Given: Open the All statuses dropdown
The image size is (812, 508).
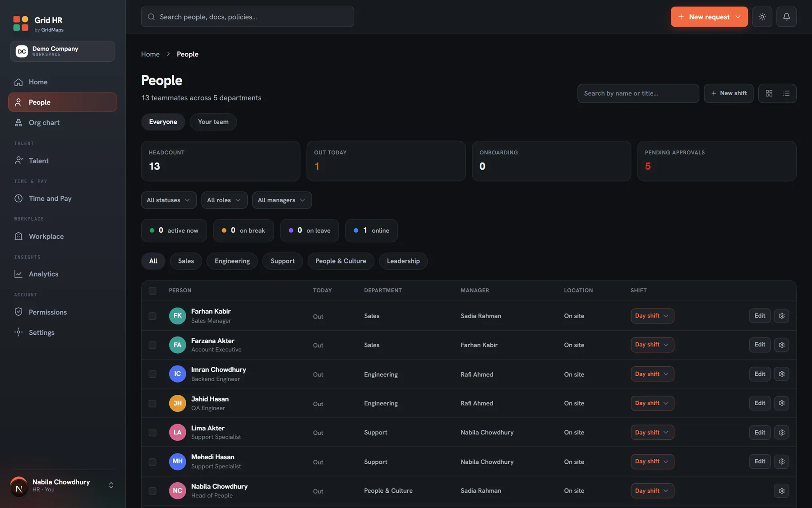Looking at the screenshot, I should (169, 200).
